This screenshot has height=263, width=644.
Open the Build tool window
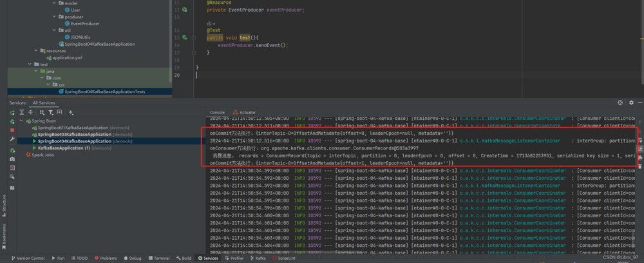point(184,258)
